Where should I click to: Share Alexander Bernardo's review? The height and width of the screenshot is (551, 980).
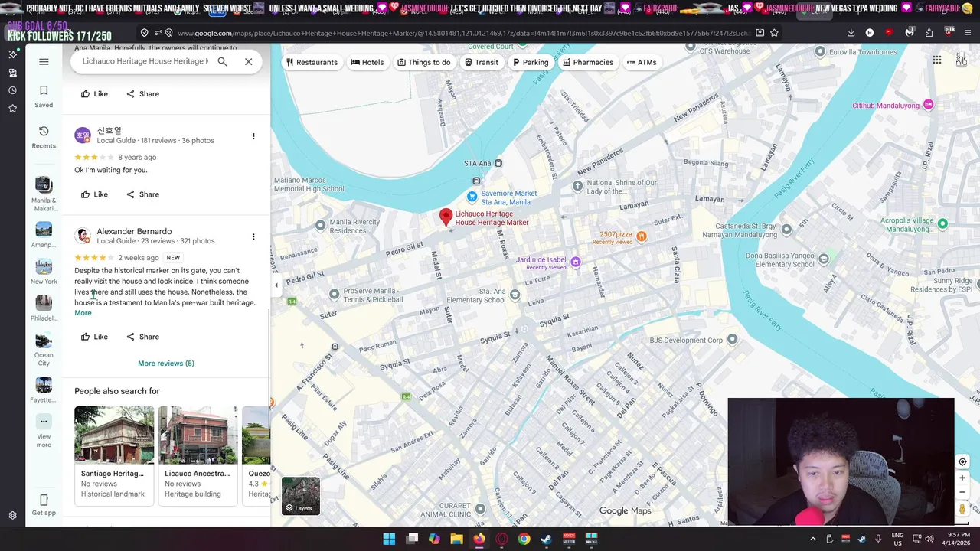142,337
